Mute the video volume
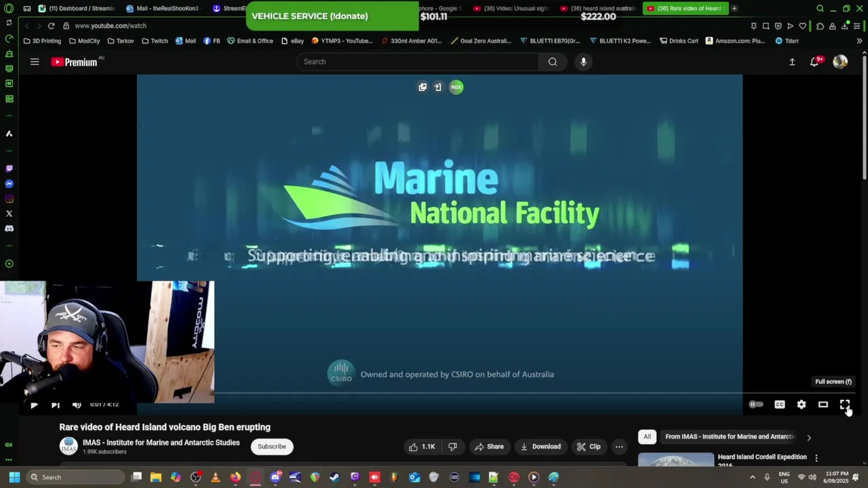This screenshot has height=488, width=868. point(77,405)
